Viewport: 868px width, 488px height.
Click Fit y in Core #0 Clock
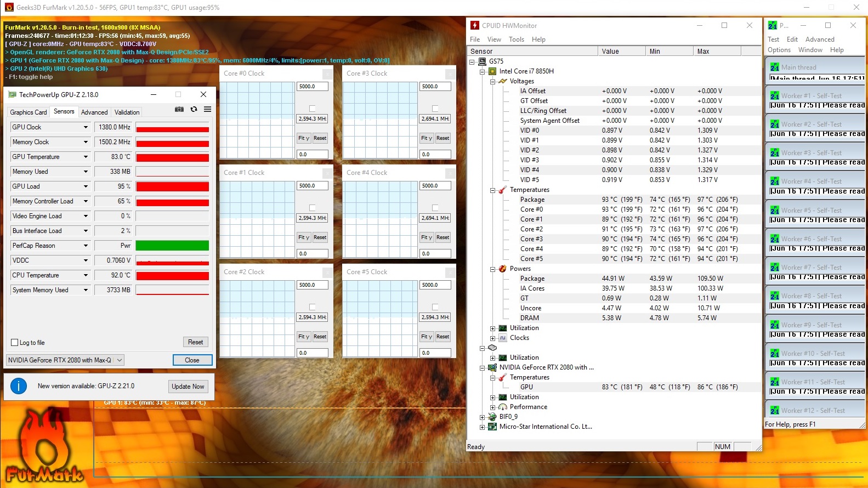[304, 138]
